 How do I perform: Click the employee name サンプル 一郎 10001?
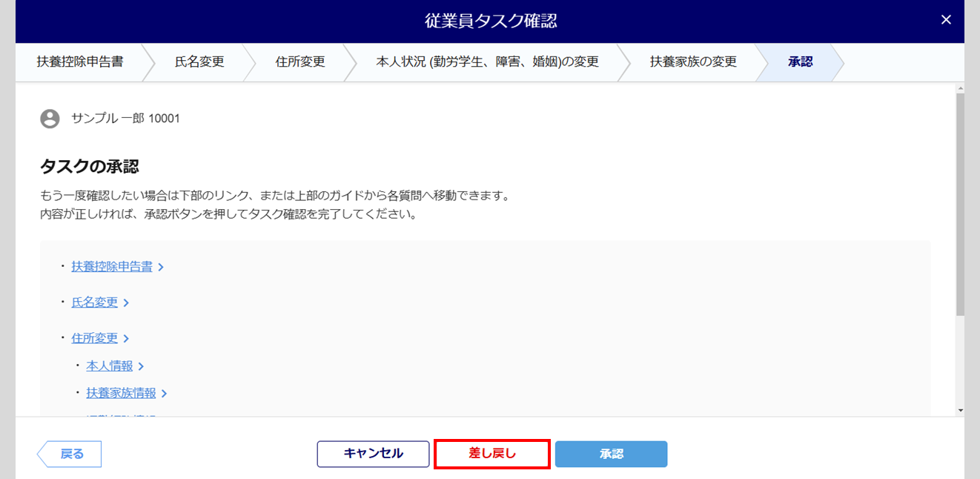[125, 119]
